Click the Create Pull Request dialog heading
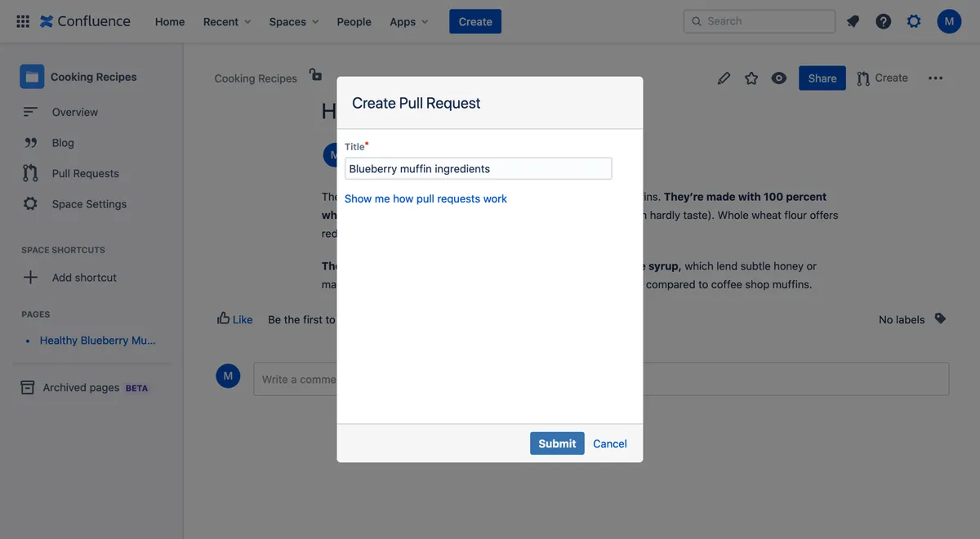 tap(416, 103)
